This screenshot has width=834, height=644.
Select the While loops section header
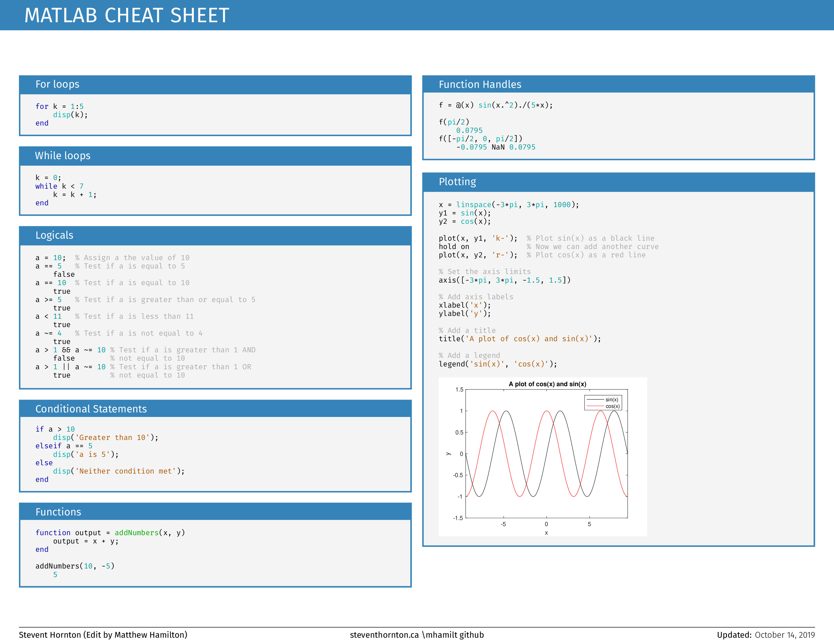215,156
